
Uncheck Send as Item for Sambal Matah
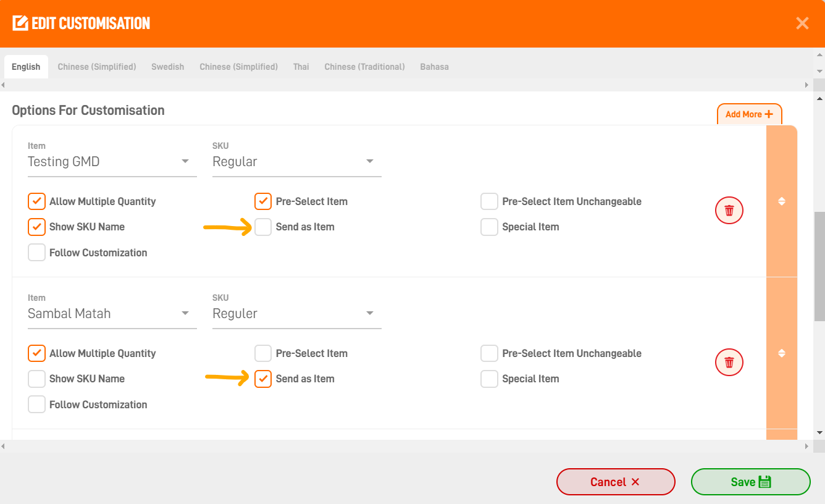coord(263,379)
